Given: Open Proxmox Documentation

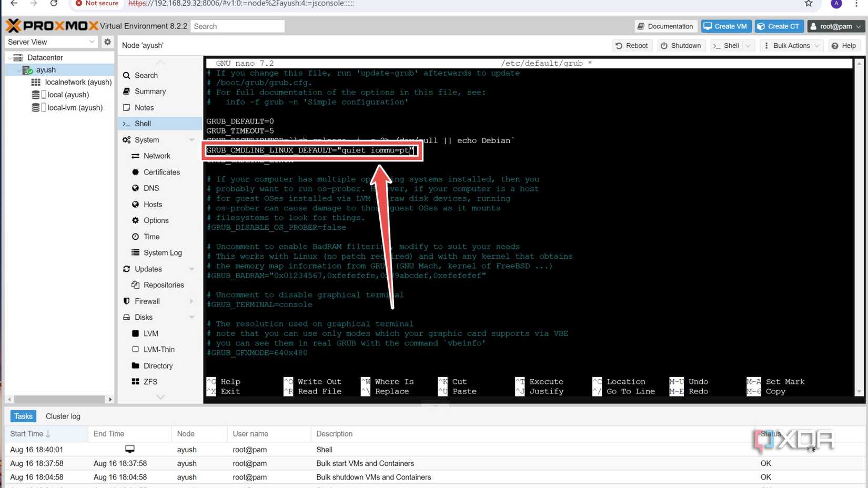Looking at the screenshot, I should [x=665, y=26].
